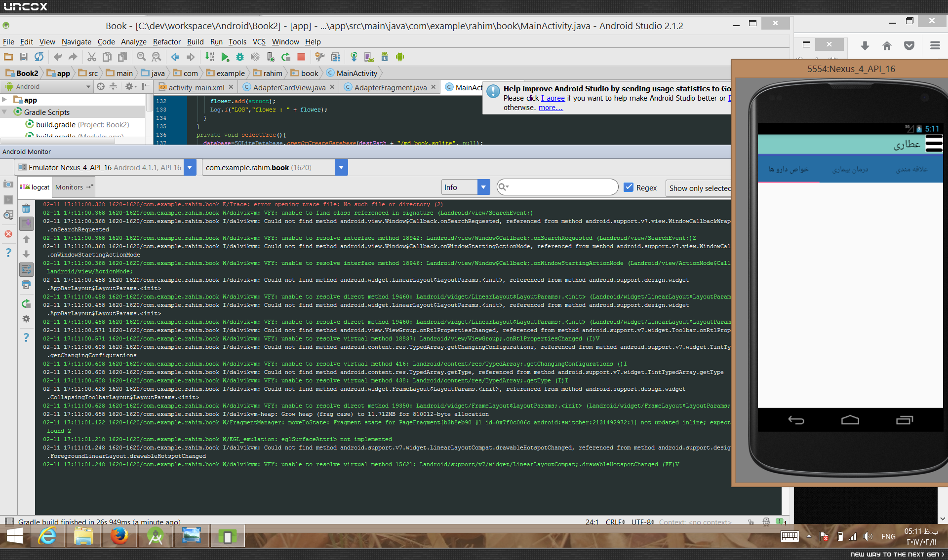Image resolution: width=948 pixels, height=560 pixels.
Task: Tap the خواص دارو ها tab in emulator
Action: [789, 169]
